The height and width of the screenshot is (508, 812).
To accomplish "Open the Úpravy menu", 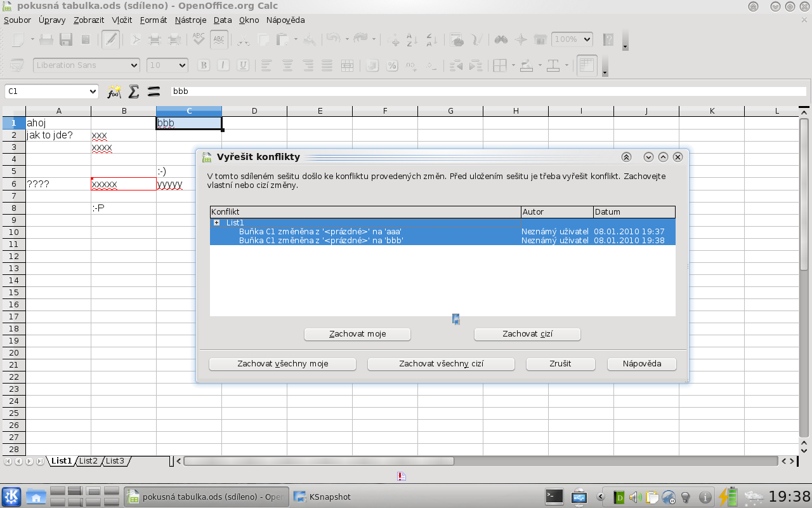I will click(x=52, y=20).
